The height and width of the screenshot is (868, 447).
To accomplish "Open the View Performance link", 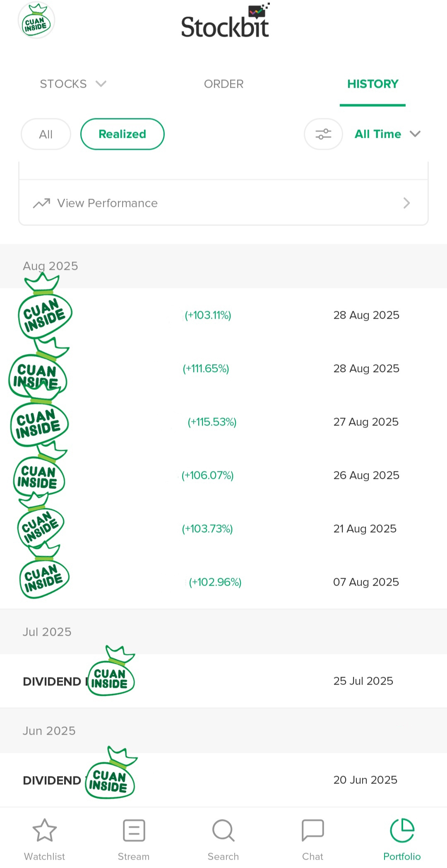I will click(223, 203).
